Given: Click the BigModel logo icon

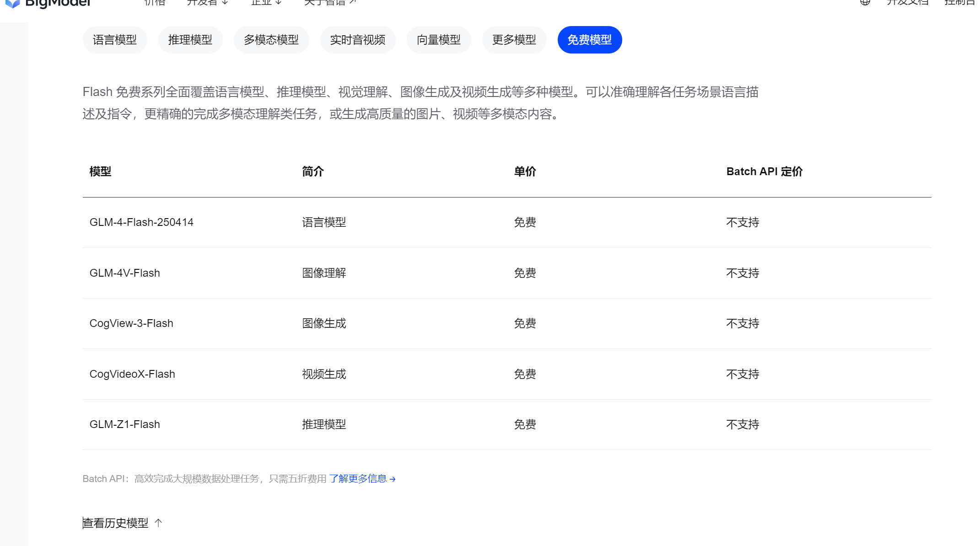Looking at the screenshot, I should click(13, 4).
